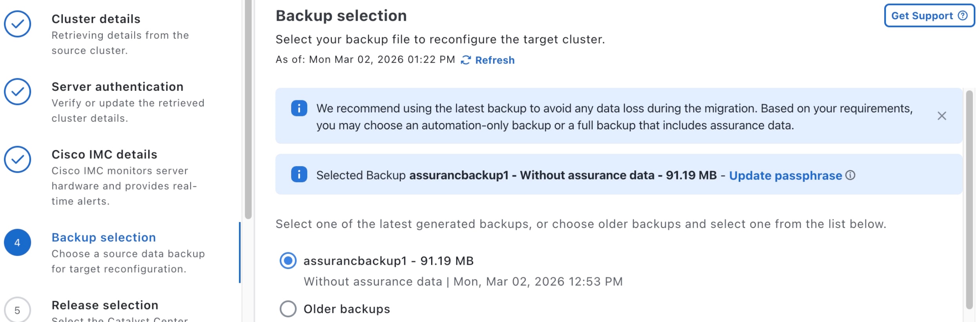
Task: Select the Older backups radio button
Action: 288,309
